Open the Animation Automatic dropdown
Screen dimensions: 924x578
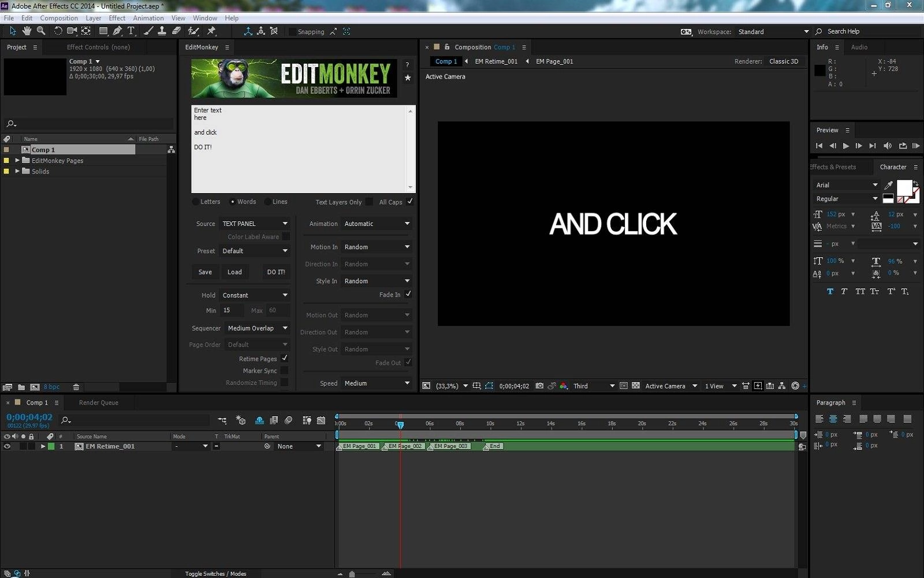(377, 224)
